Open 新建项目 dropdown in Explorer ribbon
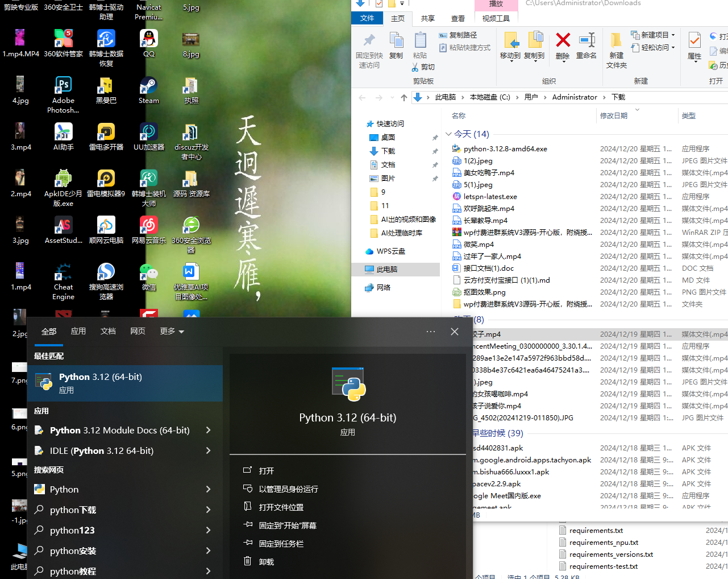 (653, 35)
